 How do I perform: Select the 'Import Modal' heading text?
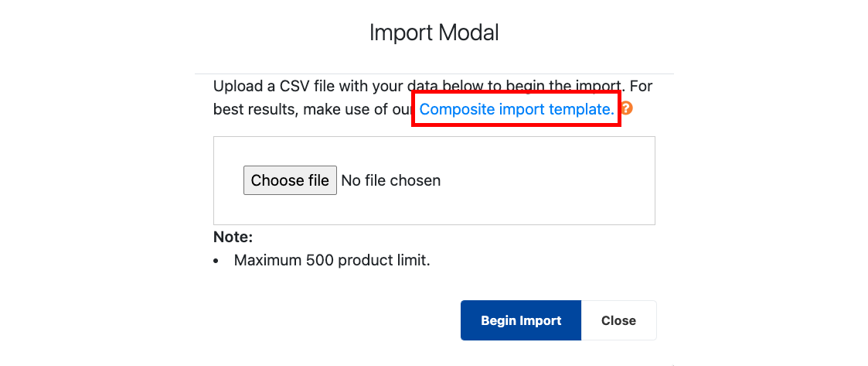point(434,32)
